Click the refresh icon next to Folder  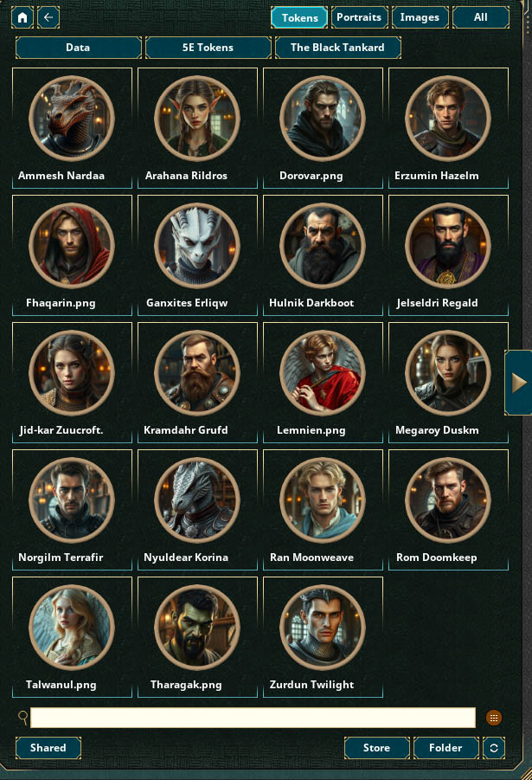pyautogui.click(x=494, y=748)
